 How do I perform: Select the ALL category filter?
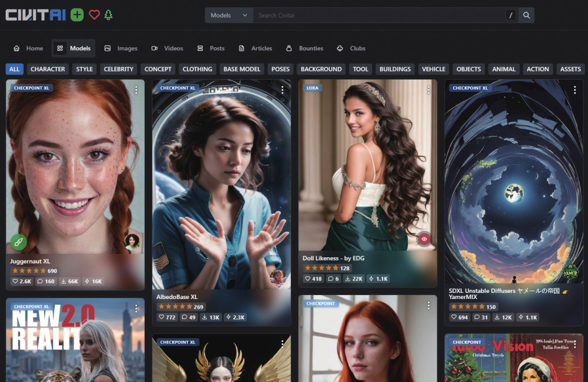point(14,69)
